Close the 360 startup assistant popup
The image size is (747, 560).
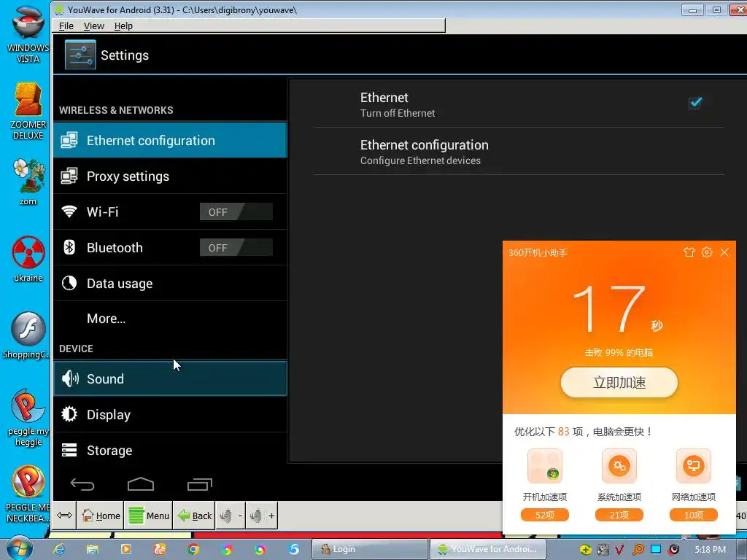[724, 252]
